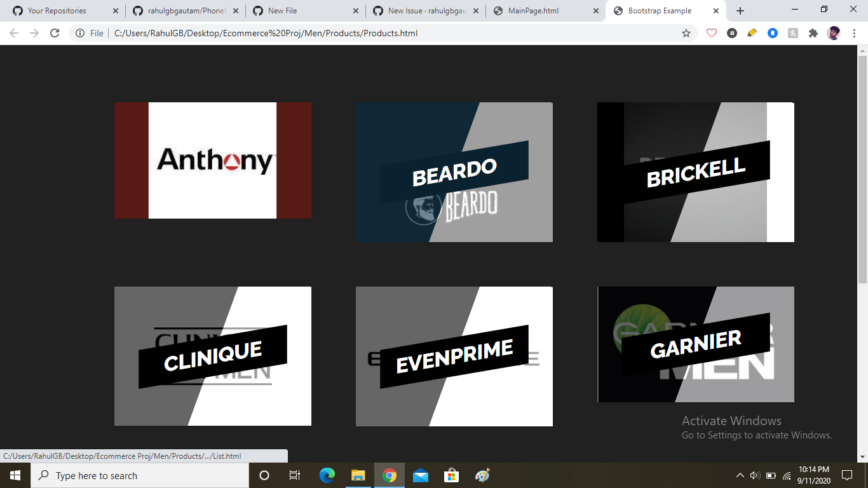Open the Anthony brand card
The image size is (868, 488).
click(213, 160)
